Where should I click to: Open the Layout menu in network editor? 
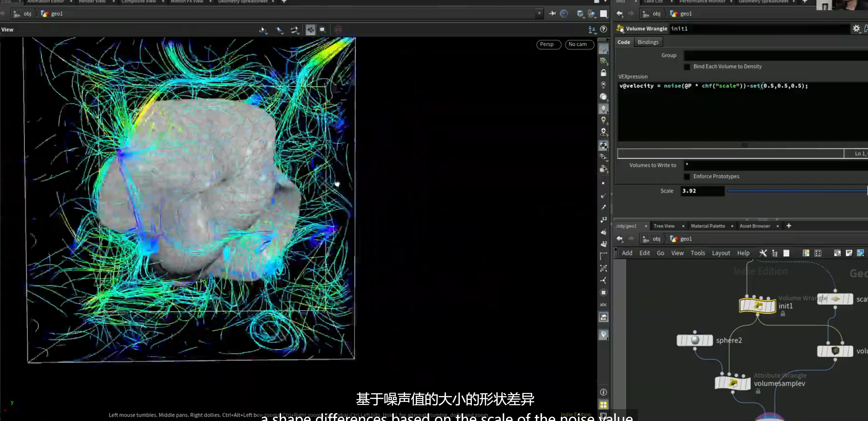[x=721, y=253]
